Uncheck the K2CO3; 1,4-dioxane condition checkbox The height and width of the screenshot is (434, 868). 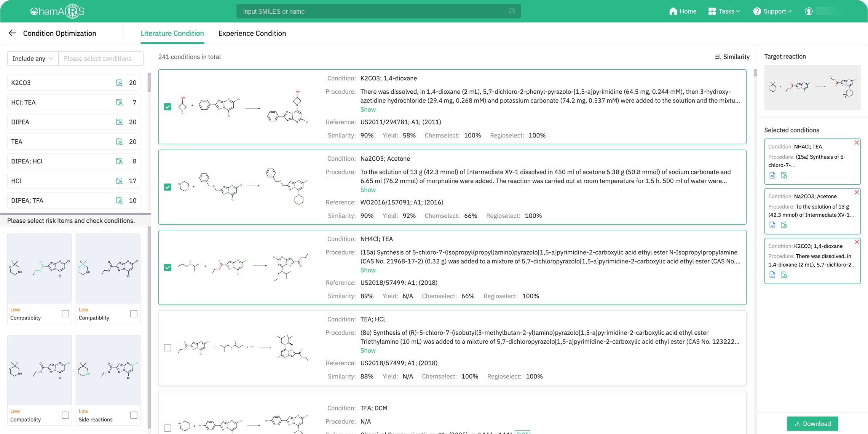tap(168, 107)
